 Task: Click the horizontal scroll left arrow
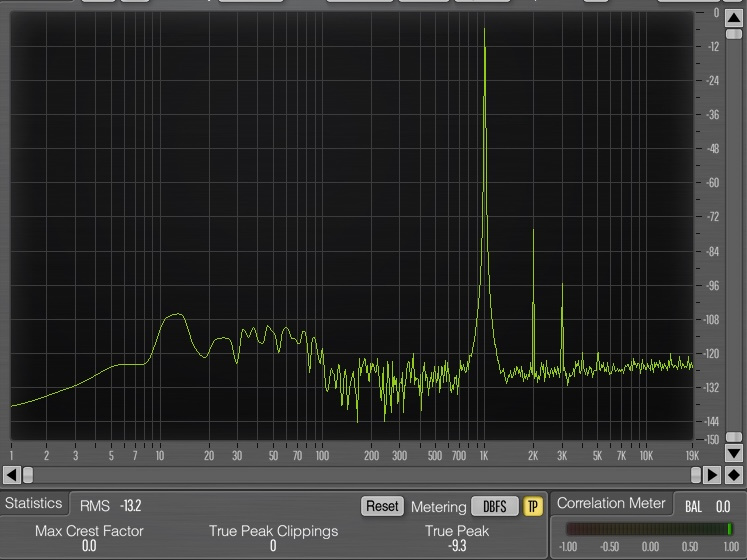tap(11, 474)
